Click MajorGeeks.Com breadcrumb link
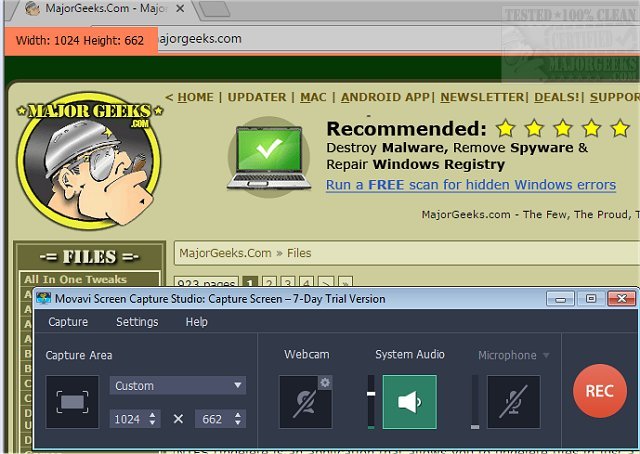 click(225, 253)
